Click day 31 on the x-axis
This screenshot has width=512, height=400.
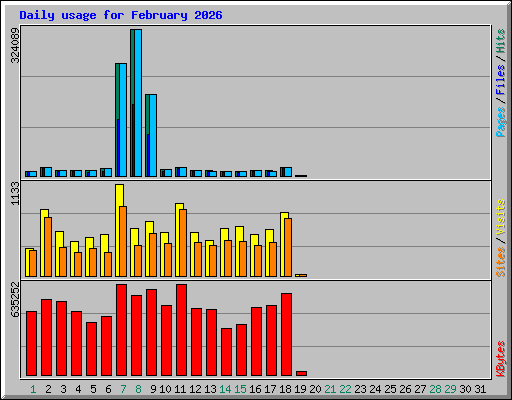coord(480,389)
